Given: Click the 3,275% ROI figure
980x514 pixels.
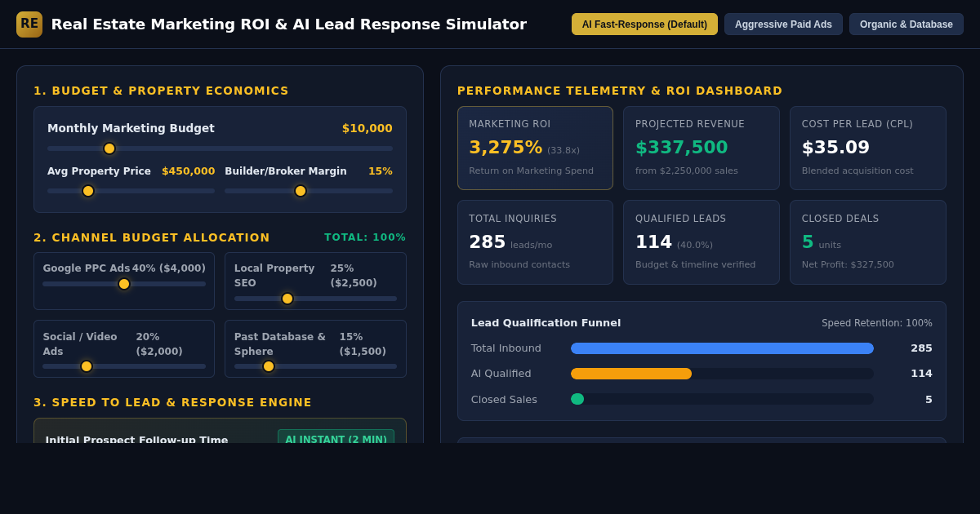Looking at the screenshot, I should pos(506,148).
